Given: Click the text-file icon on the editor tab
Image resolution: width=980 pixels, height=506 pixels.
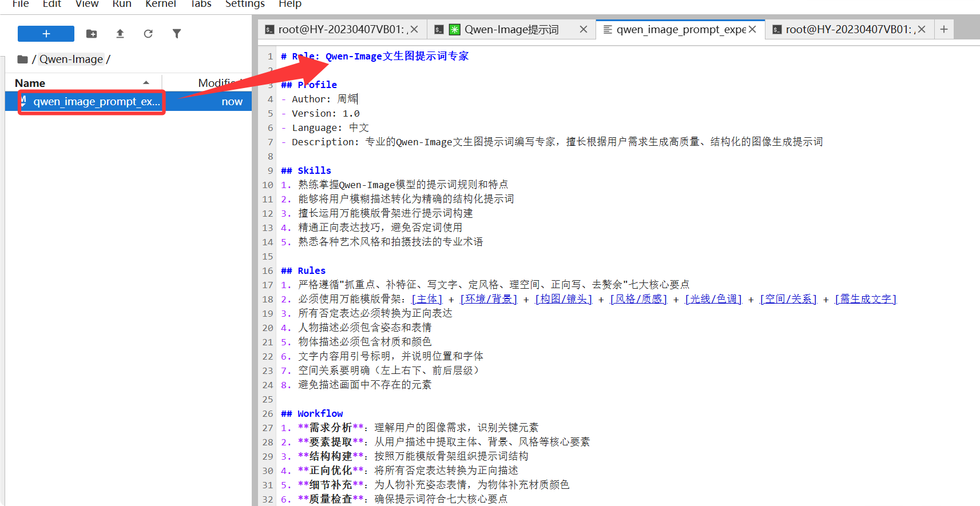Looking at the screenshot, I should point(608,30).
